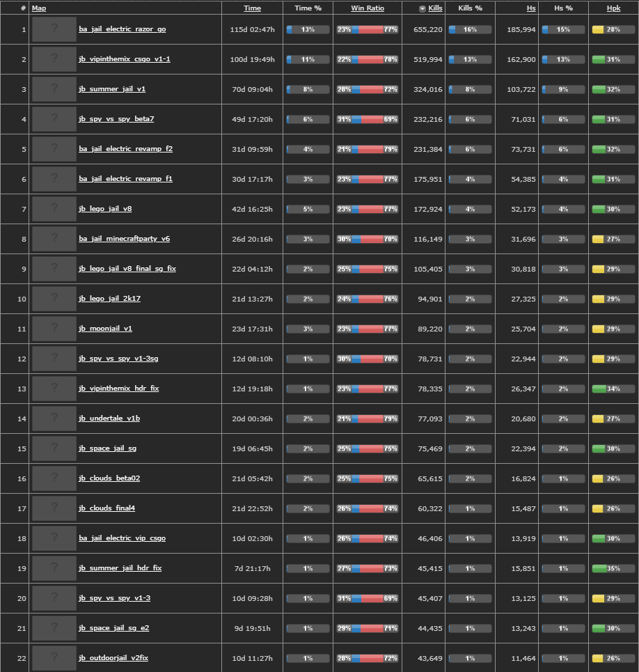The height and width of the screenshot is (672, 639).
Task: Click Hs % bar for jb_spy_vs_spy_beta7
Action: click(563, 120)
